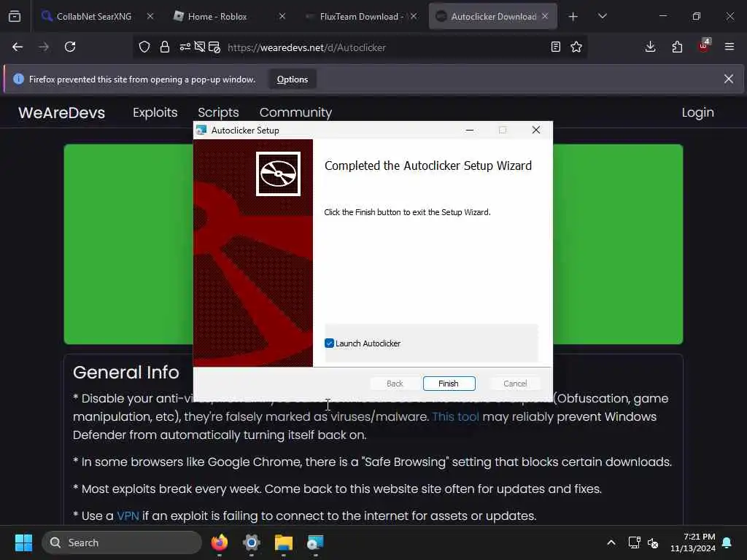Image resolution: width=747 pixels, height=560 pixels.
Task: Open the Firefox hamburger menu
Action: pyautogui.click(x=729, y=47)
